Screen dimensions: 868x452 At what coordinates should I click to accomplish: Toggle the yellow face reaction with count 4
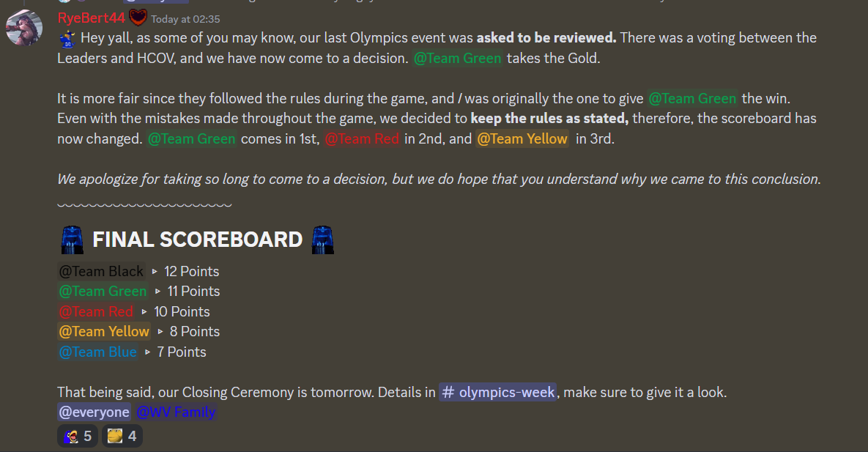(x=122, y=437)
